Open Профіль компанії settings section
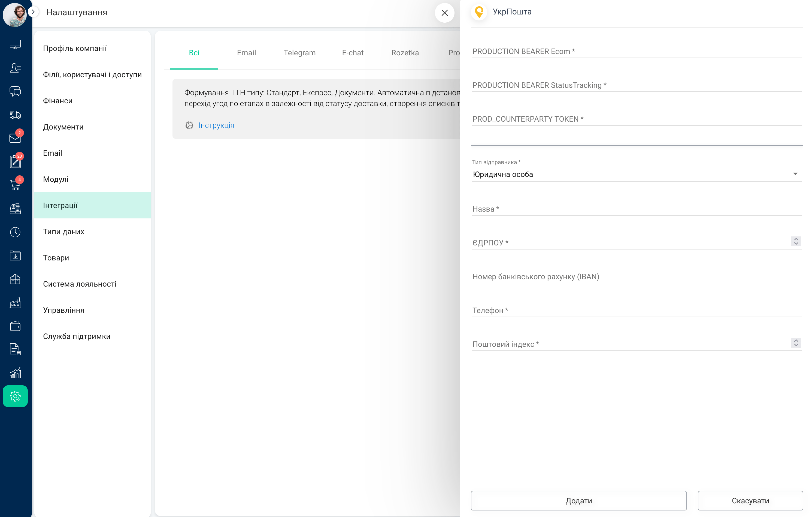The image size is (812, 517). click(x=92, y=48)
